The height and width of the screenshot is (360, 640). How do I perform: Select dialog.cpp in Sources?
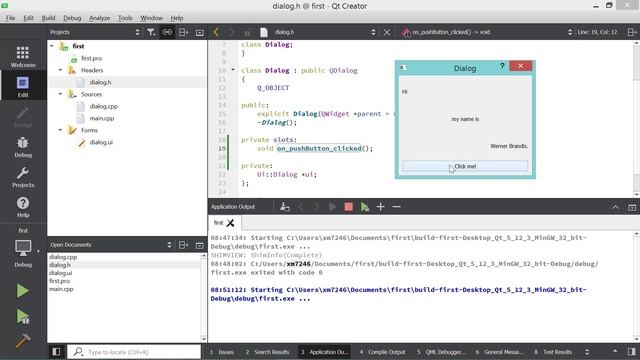click(x=104, y=106)
